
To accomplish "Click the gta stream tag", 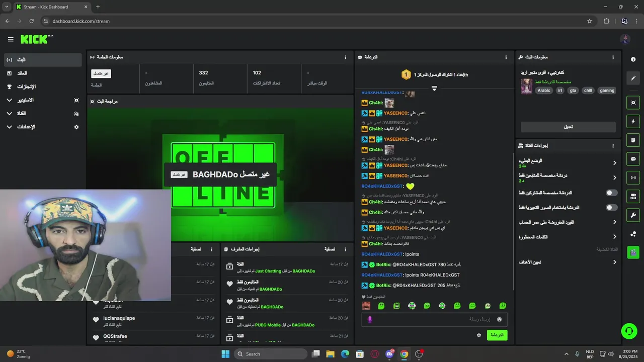I will pos(573,90).
